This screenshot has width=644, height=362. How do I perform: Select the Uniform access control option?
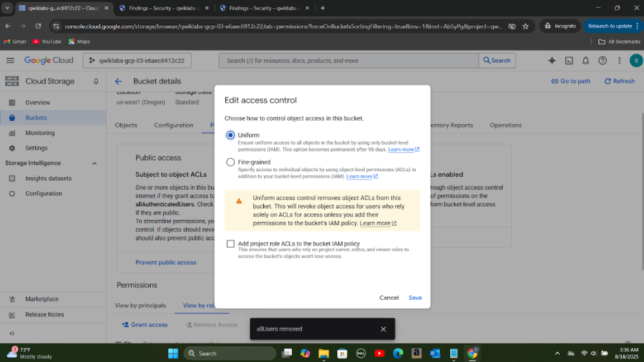(x=231, y=135)
